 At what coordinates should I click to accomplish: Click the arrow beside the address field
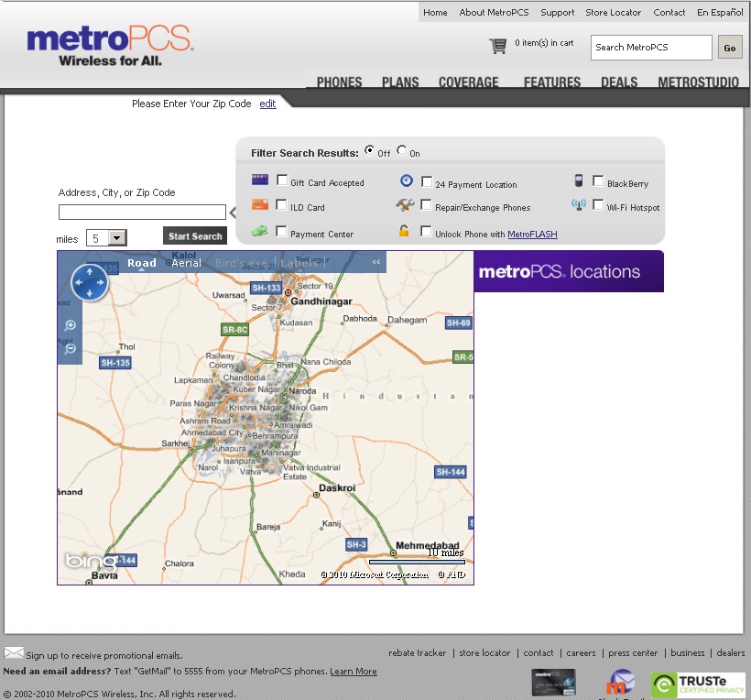point(233,213)
